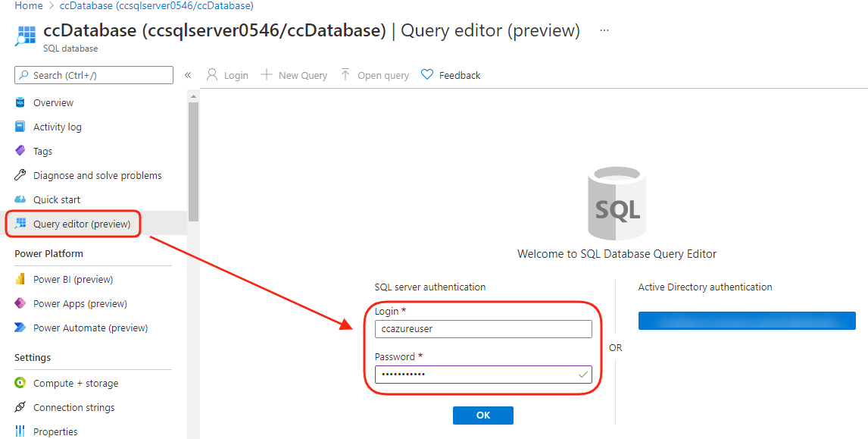Click the heart icon for Feedback
This screenshot has width=868, height=439.
tap(426, 75)
